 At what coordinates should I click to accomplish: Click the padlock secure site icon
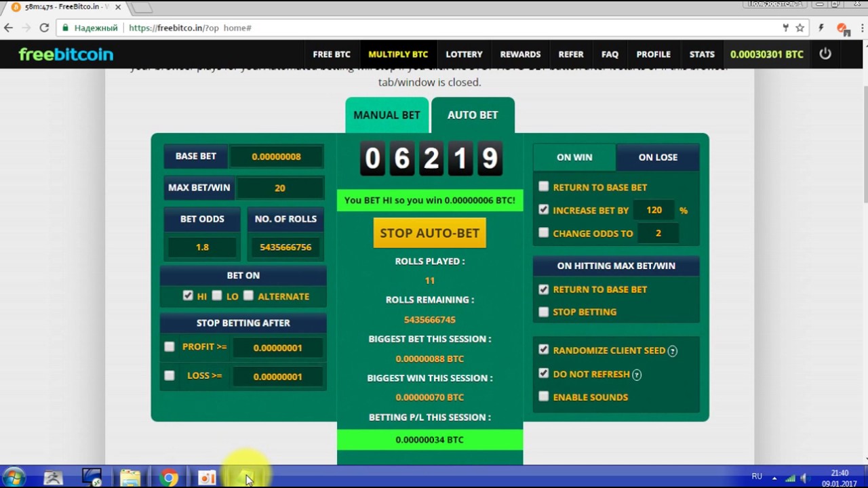tap(65, 28)
